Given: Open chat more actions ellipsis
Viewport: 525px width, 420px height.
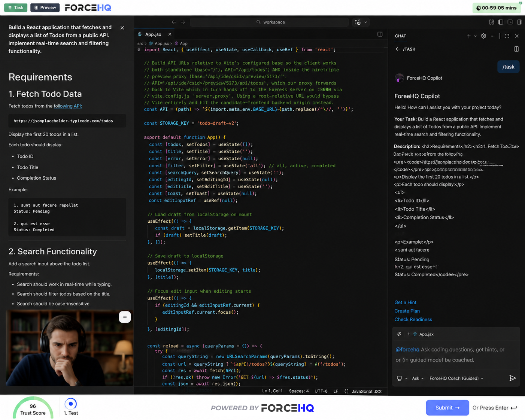Looking at the screenshot, I should pyautogui.click(x=492, y=36).
